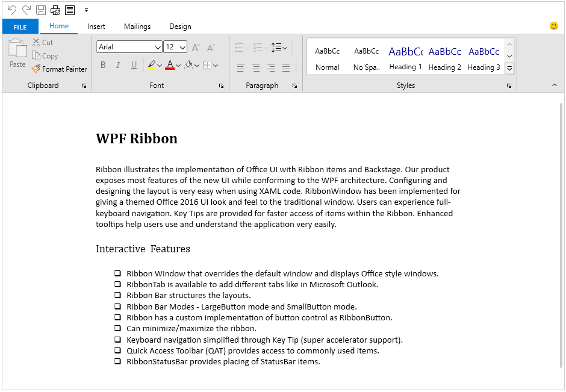
Task: Open the Clipboard dialog launcher
Action: click(84, 86)
